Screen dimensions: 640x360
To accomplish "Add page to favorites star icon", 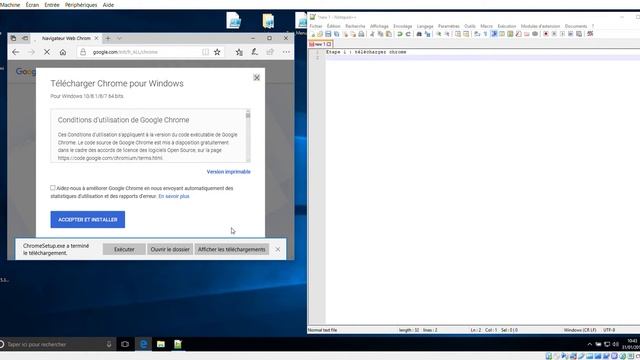I will 217,52.
